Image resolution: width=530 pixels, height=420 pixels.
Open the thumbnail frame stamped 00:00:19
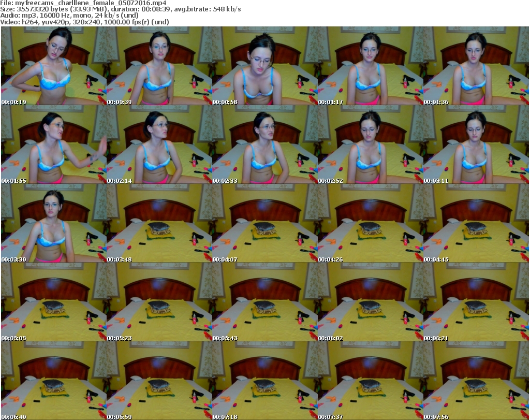tap(54, 66)
